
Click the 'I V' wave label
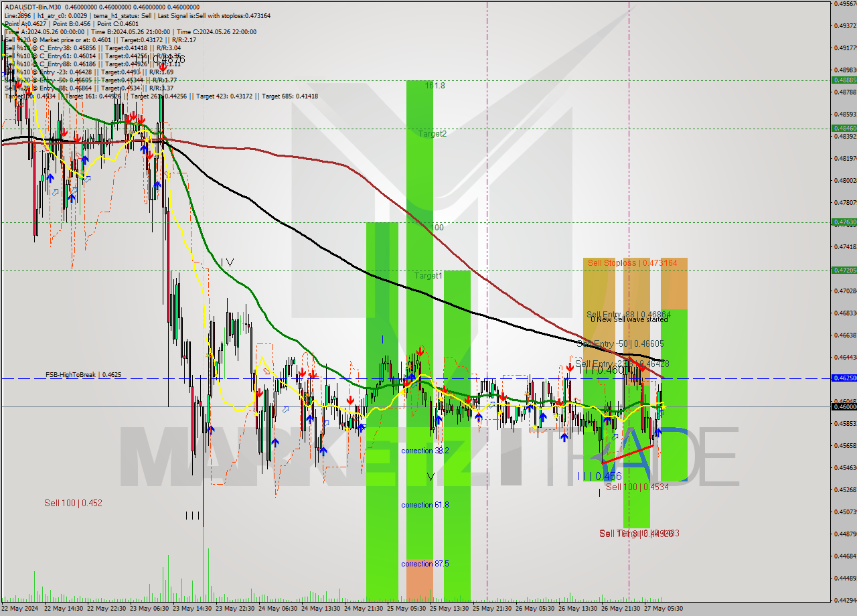pos(228,262)
